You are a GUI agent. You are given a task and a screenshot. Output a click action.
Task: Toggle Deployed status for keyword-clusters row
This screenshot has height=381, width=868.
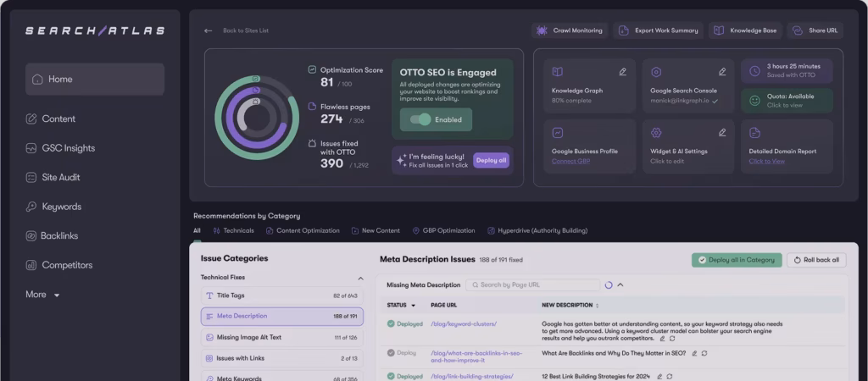pos(392,323)
